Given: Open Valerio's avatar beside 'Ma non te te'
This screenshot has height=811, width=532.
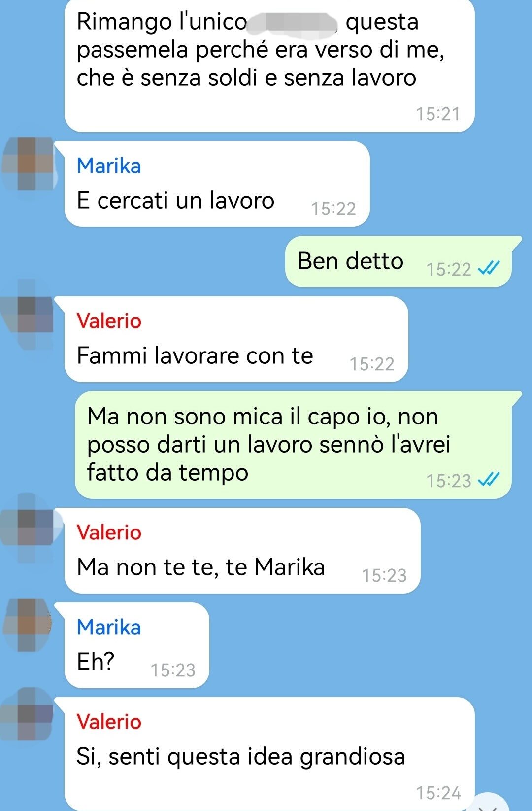Looking at the screenshot, I should [28, 529].
